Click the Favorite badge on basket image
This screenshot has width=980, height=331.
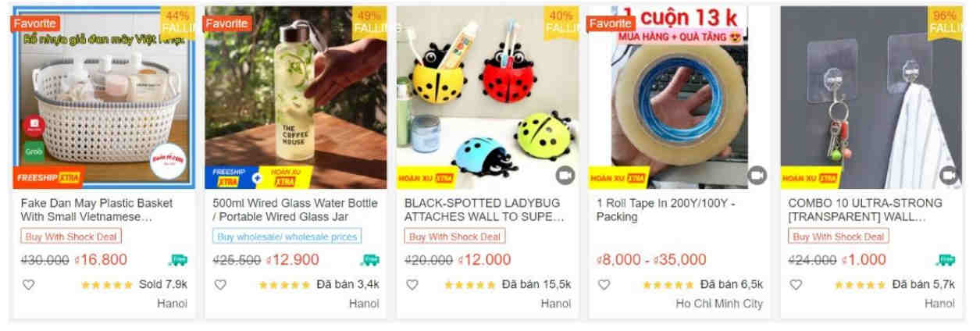click(x=35, y=23)
